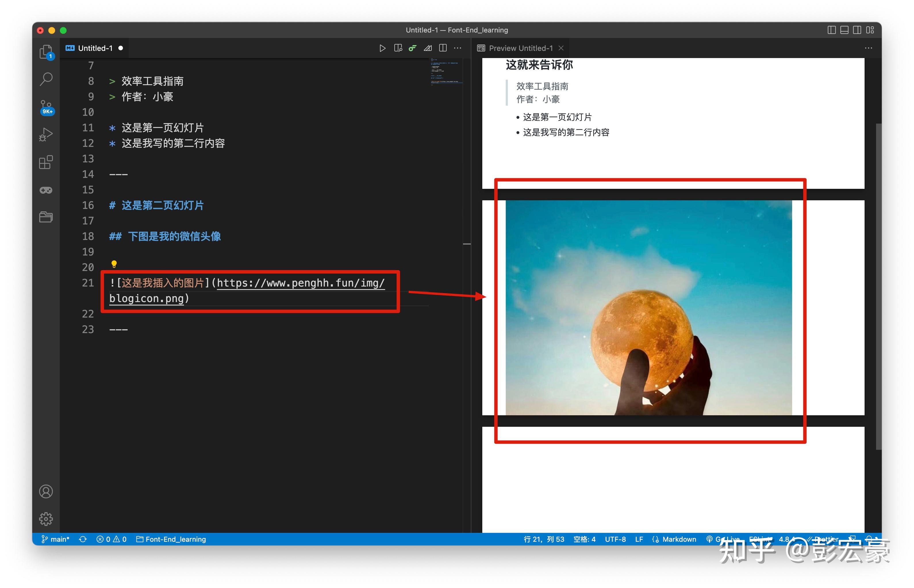Click the green Marp extension icon in toolbar
Image resolution: width=914 pixels, height=588 pixels.
[412, 48]
